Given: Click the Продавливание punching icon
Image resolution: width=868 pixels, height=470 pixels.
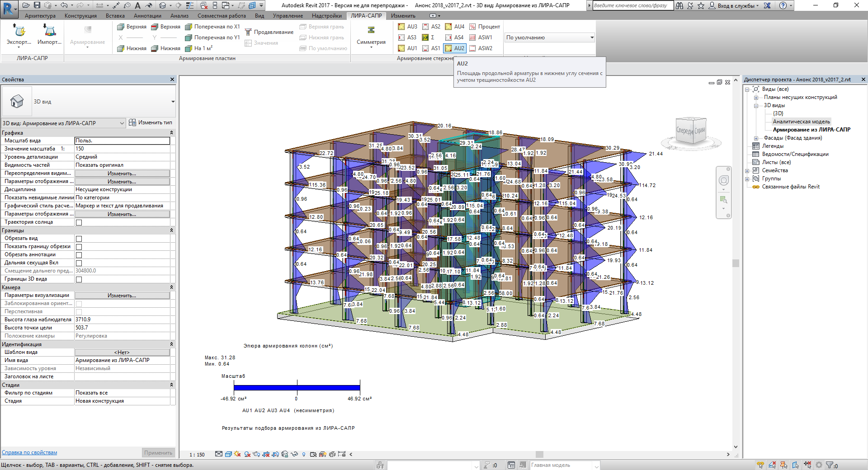Looking at the screenshot, I should (x=248, y=32).
